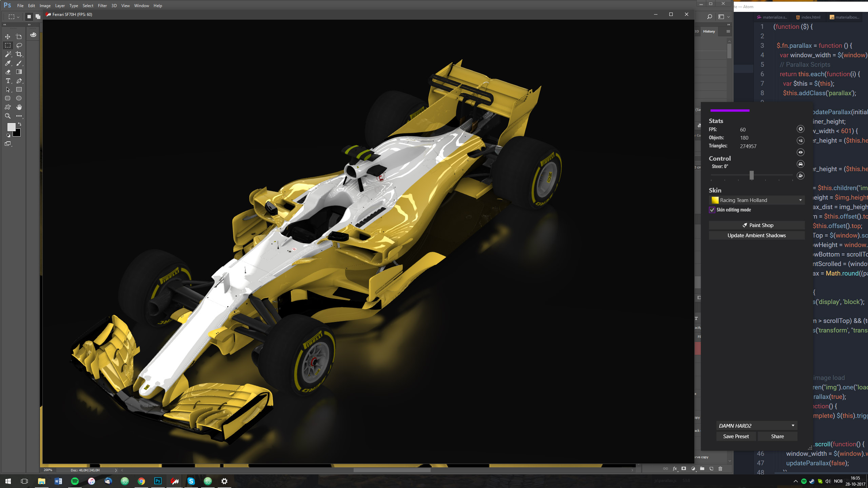Uncheck Skin editing mode checkbox
This screenshot has height=488, width=868.
point(712,210)
